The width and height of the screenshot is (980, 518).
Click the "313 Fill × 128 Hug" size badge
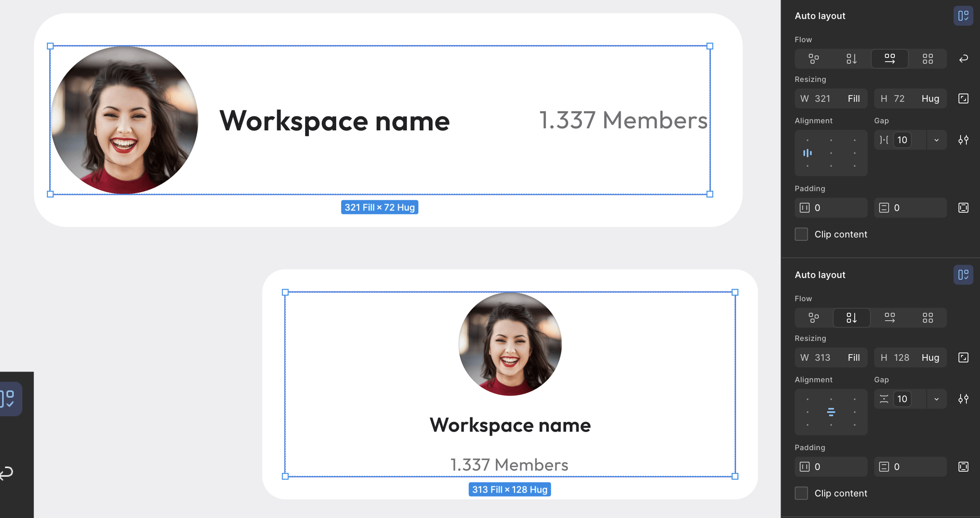509,489
